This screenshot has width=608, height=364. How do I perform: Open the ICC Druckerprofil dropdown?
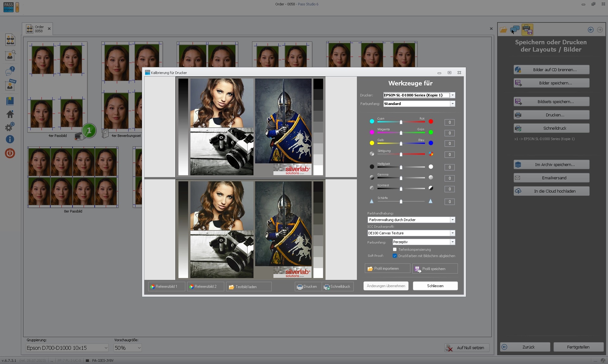(x=453, y=233)
